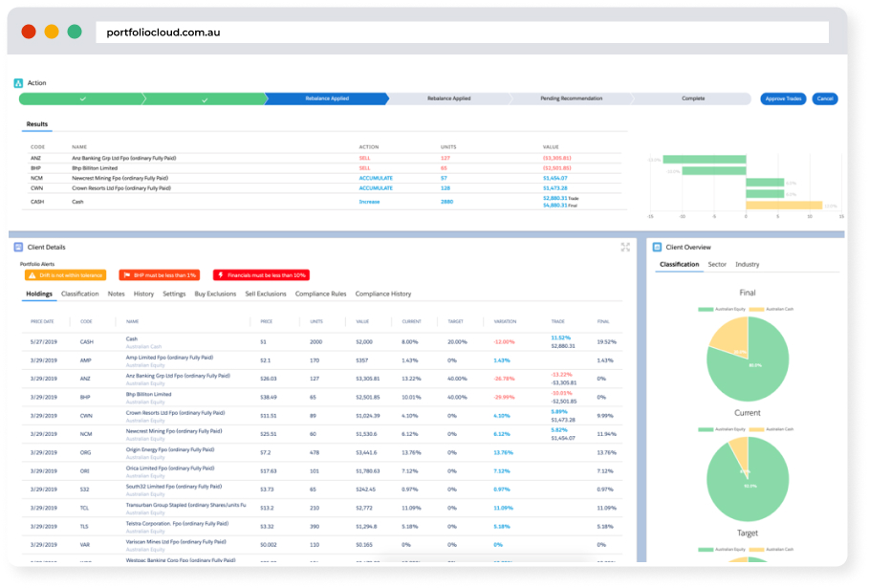Select the grey Rebalance Applied step

(449, 98)
